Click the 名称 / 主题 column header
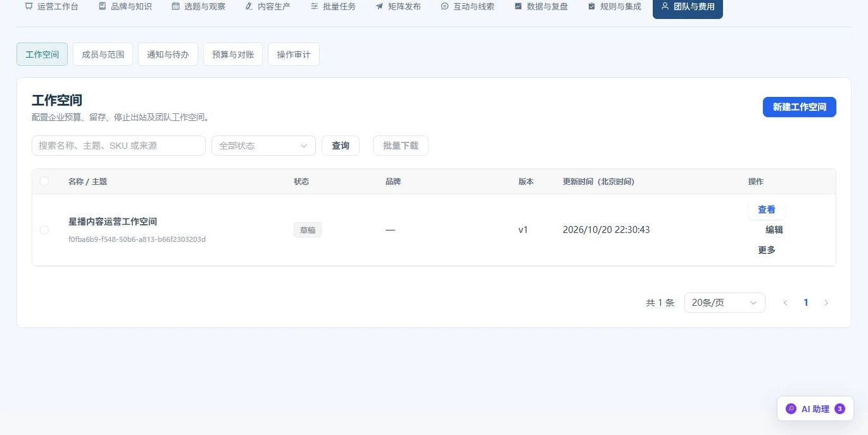The image size is (868, 435). pyautogui.click(x=87, y=181)
